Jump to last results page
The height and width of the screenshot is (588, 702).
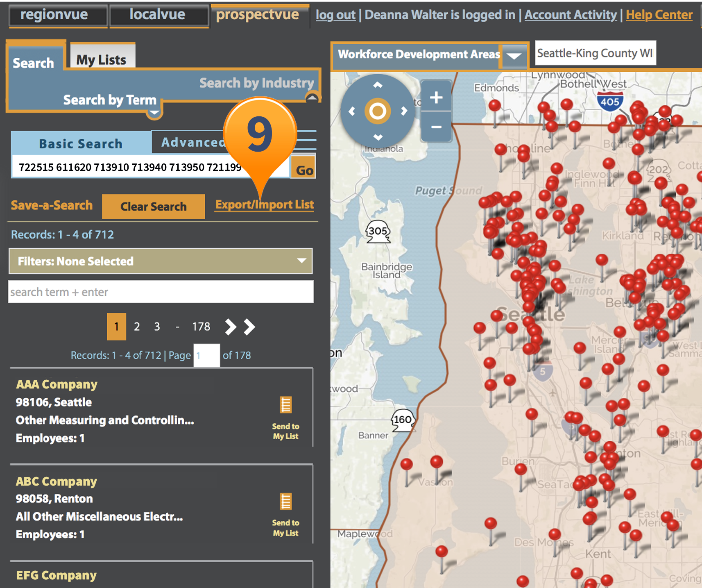point(249,327)
